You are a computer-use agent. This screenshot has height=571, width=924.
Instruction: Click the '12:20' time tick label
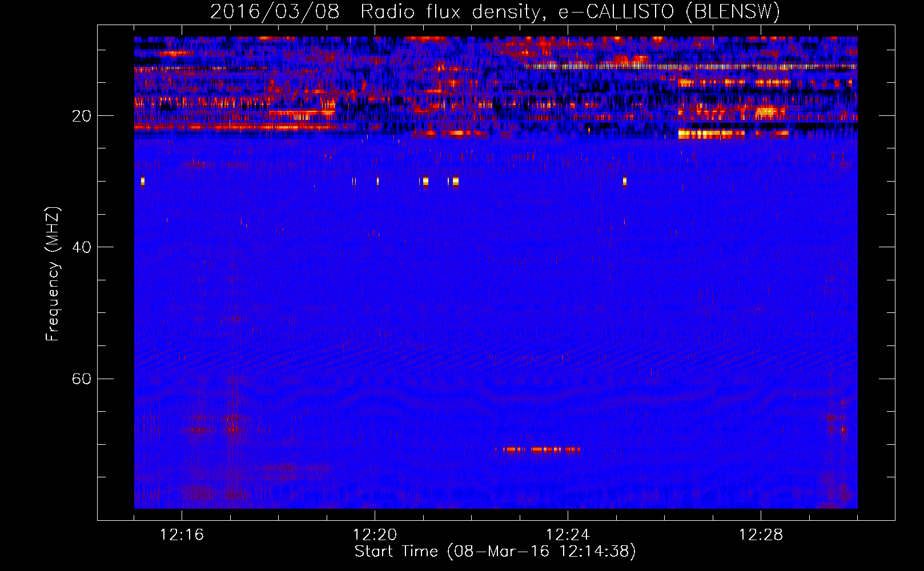click(x=375, y=535)
